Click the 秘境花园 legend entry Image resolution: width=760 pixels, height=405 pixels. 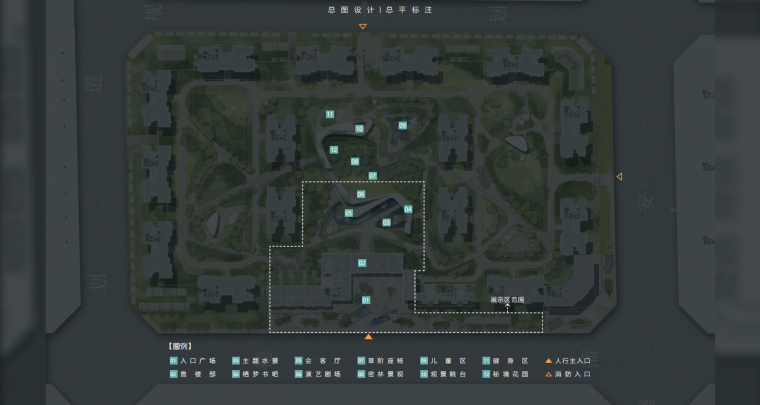[x=509, y=374]
